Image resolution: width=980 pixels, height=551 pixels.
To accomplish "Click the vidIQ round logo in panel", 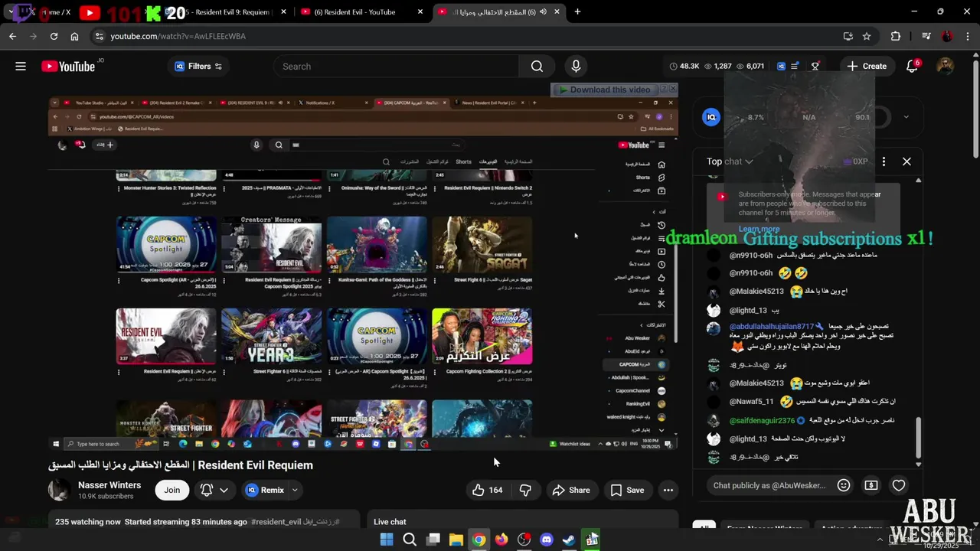I will 711,117.
